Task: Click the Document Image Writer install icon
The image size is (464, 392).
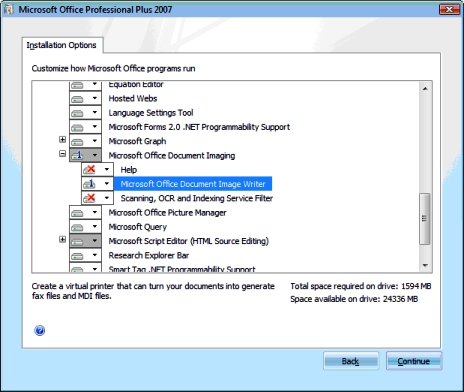Action: [x=90, y=184]
